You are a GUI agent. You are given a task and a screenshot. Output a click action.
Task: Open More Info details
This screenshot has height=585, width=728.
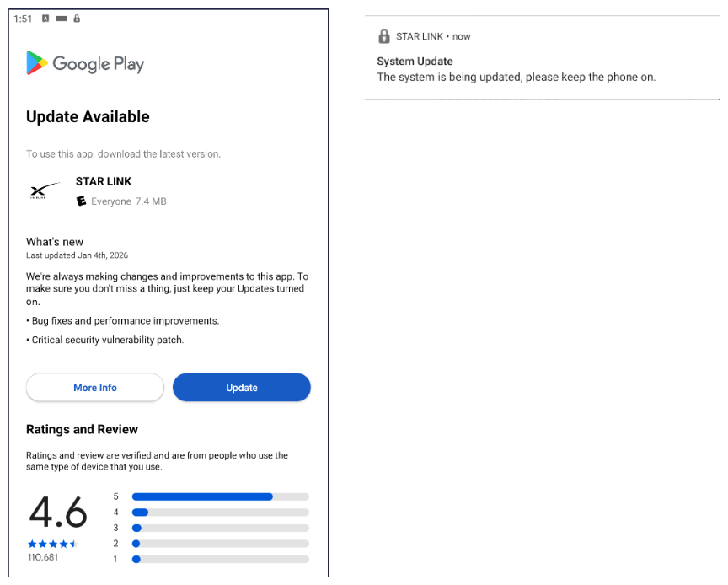94,387
